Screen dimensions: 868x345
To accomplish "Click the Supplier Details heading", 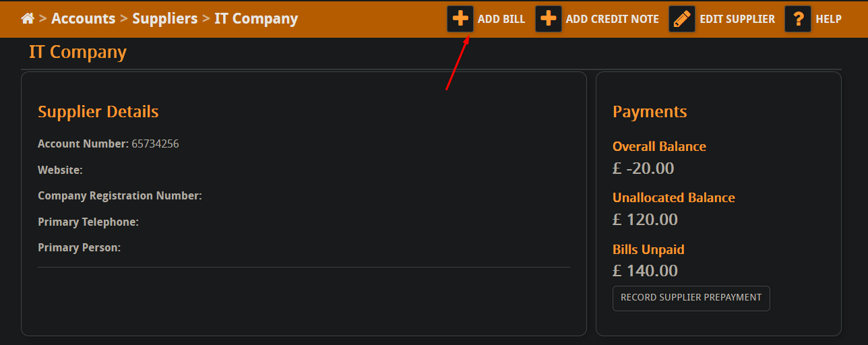I will click(x=98, y=112).
